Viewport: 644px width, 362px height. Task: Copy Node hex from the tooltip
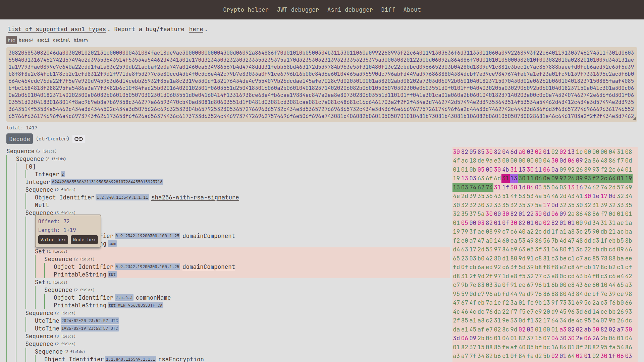click(84, 240)
